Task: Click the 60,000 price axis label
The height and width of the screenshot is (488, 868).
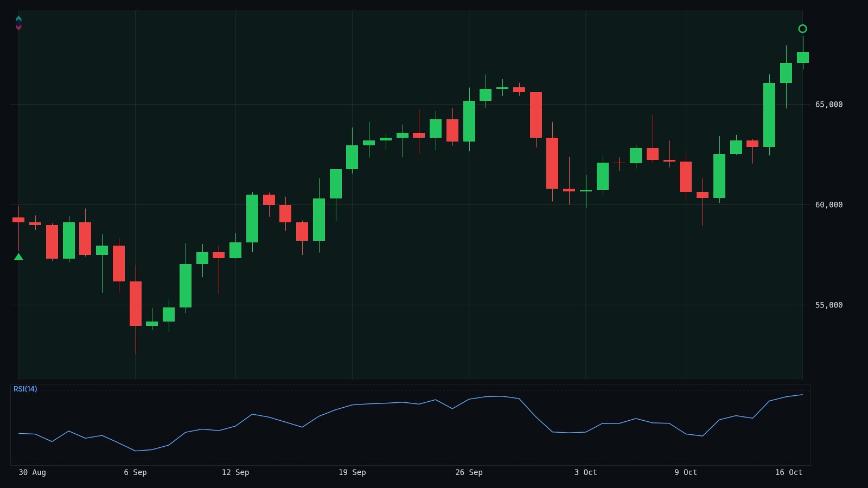Action: click(x=829, y=204)
